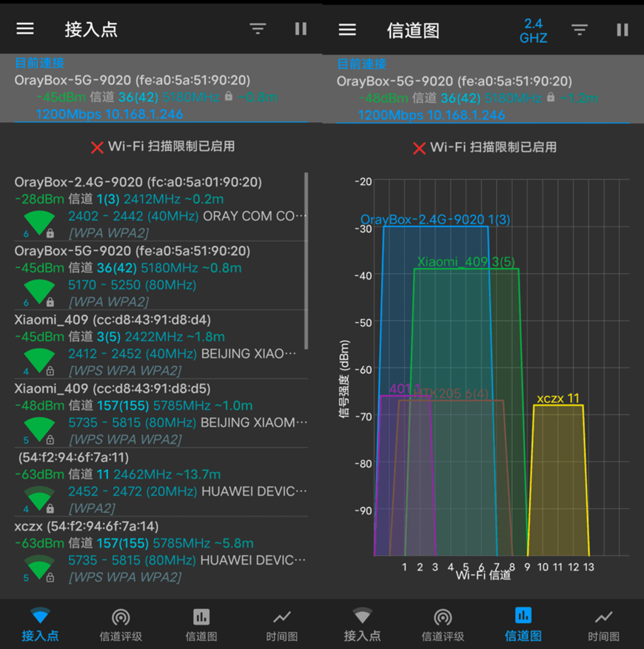Tap signal icon beside 2452 - 2472 range
644x649 pixels.
tap(39, 499)
